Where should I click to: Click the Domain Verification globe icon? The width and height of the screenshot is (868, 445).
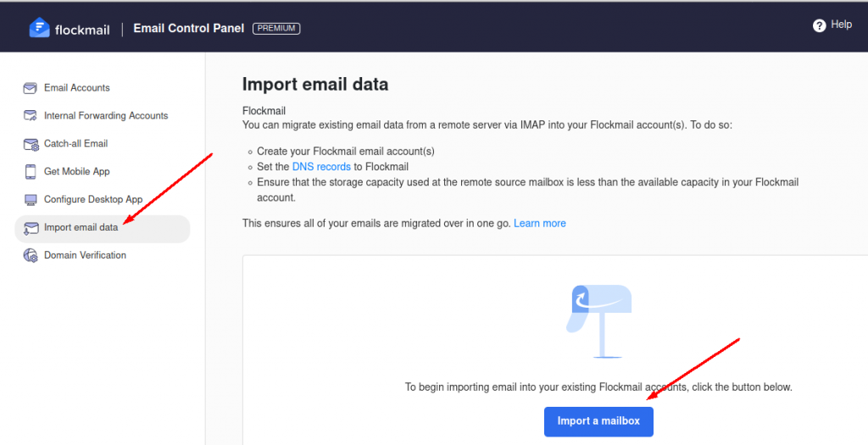(31, 256)
